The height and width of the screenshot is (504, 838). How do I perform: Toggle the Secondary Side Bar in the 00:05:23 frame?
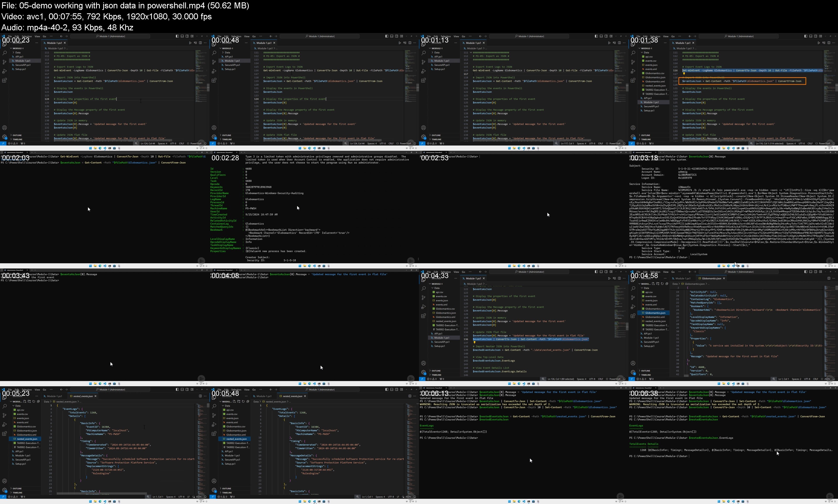187,390
